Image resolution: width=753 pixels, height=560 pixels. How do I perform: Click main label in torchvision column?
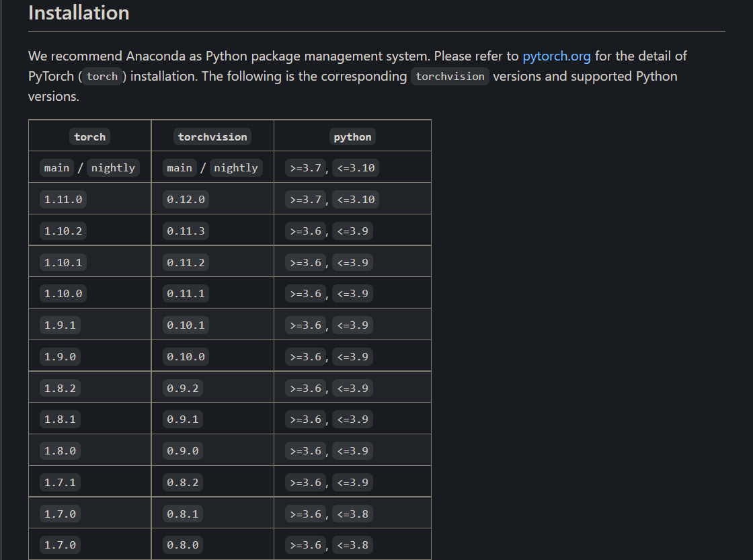click(x=179, y=167)
